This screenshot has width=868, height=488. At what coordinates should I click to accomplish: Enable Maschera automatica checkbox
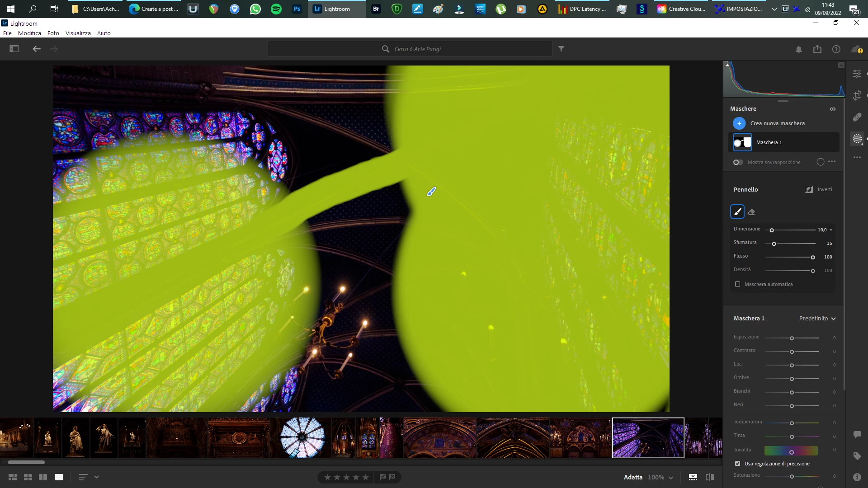pos(738,284)
